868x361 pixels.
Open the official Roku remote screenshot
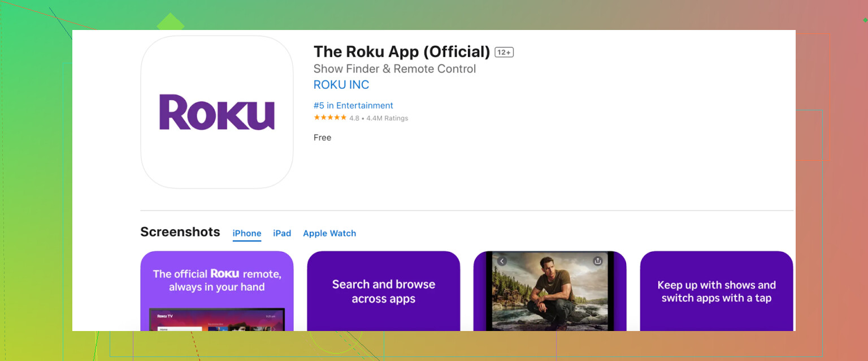pyautogui.click(x=217, y=291)
